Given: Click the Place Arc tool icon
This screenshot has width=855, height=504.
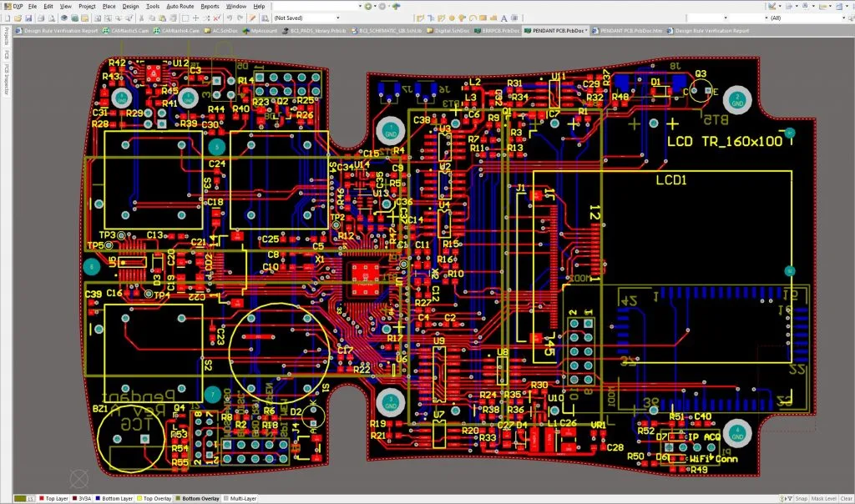Looking at the screenshot, I should click(473, 18).
